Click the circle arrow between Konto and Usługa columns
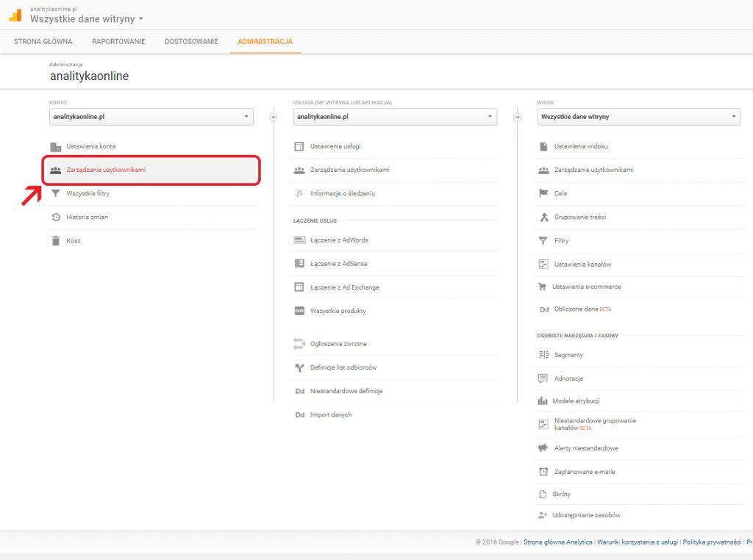The width and height of the screenshot is (753, 560). point(274,117)
